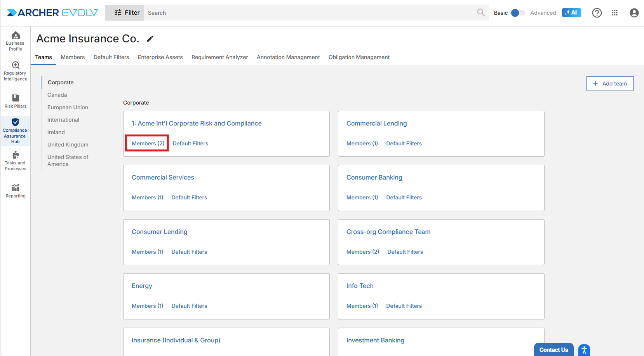Click in the Search input field
Image resolution: width=644 pixels, height=356 pixels.
tap(311, 13)
